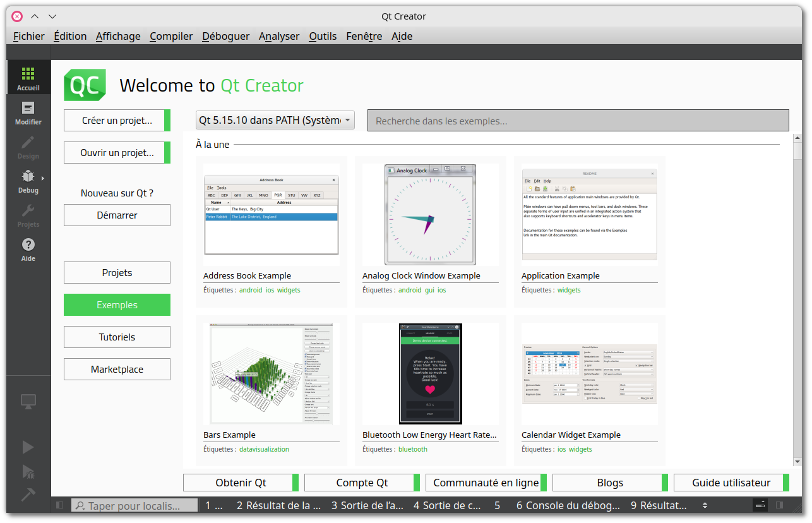Click the examples list vertical scrollbar
Screen dimensions: 812x523
(x=797, y=300)
